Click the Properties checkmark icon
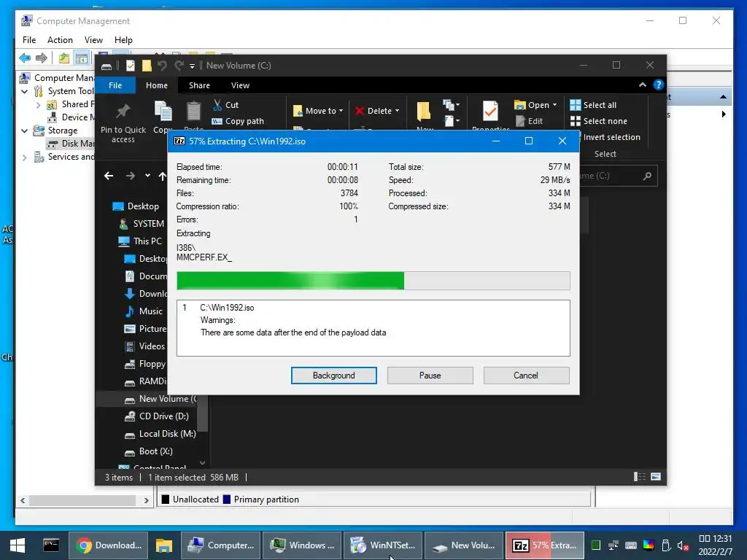 tap(490, 112)
